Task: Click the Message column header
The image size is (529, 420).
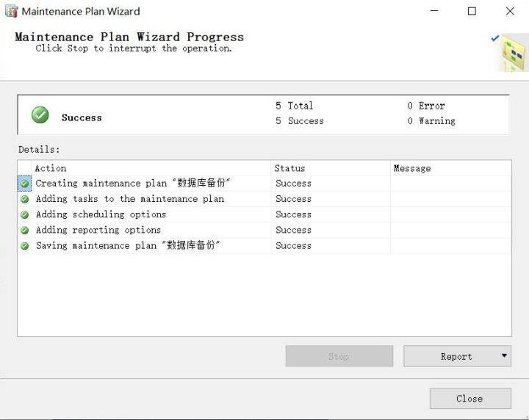Action: pyautogui.click(x=450, y=168)
